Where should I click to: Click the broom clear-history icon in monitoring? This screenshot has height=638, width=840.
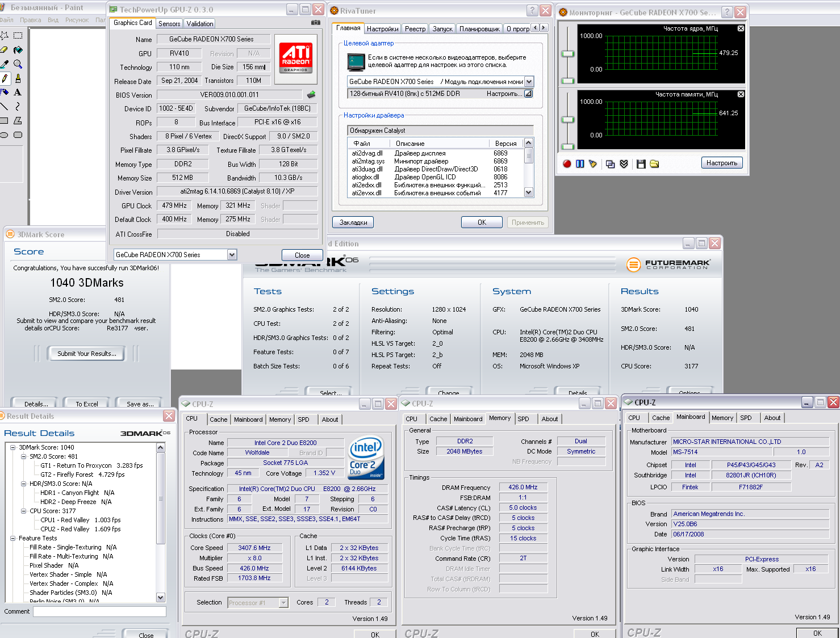pos(593,163)
